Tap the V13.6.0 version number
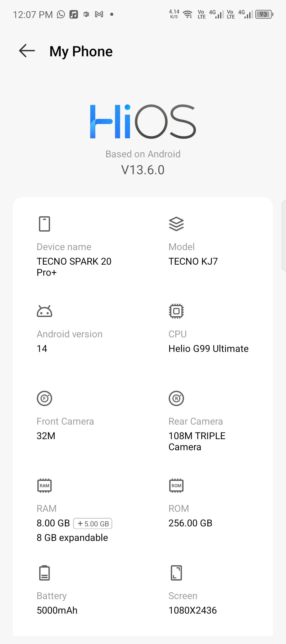 coord(143,170)
